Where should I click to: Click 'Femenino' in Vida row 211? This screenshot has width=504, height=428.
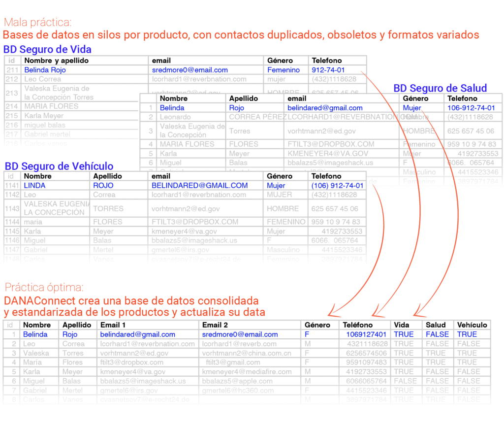[283, 70]
